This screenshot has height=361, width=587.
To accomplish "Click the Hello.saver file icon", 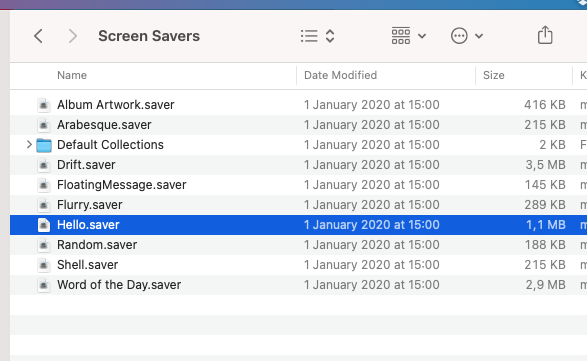I will tap(44, 225).
